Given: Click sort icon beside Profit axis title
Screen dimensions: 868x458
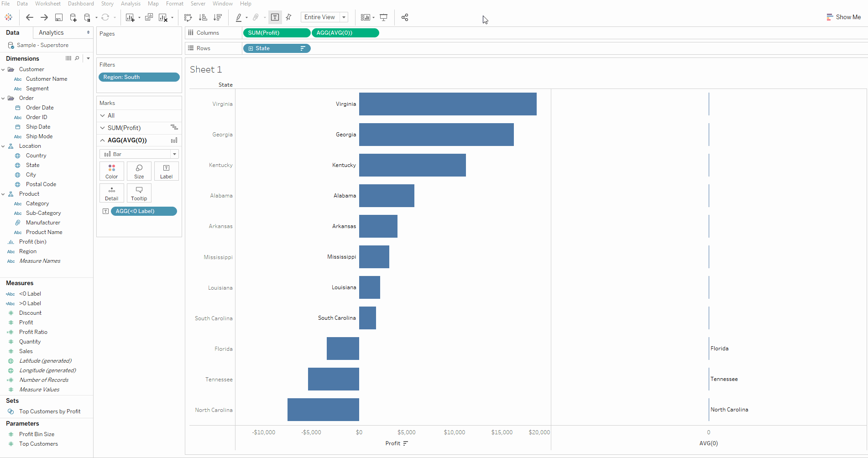Looking at the screenshot, I should pyautogui.click(x=406, y=443).
